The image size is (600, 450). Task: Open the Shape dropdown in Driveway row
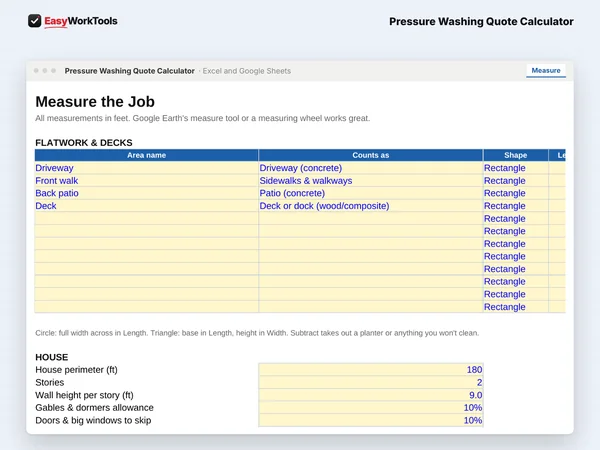(x=515, y=168)
